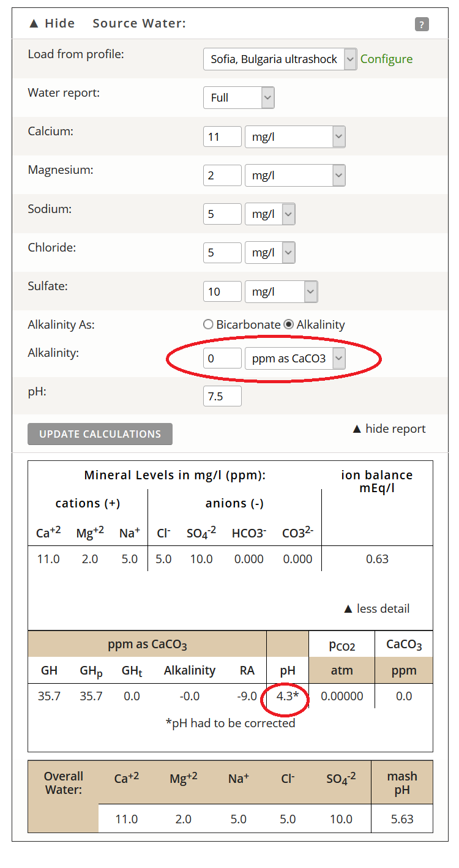Click the Calcium value input field
The height and width of the screenshot is (868, 459).
[222, 137]
